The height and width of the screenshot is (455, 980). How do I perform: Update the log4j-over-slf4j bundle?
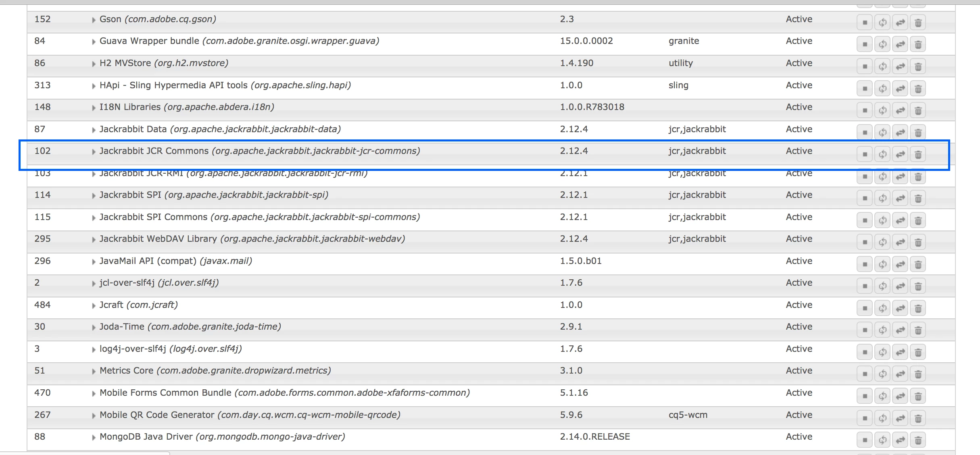[x=900, y=352]
